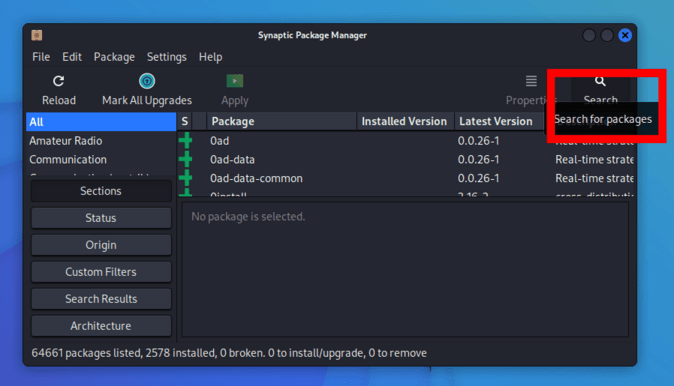Click the packages listed status bar text
Image resolution: width=674 pixels, height=386 pixels.
229,353
